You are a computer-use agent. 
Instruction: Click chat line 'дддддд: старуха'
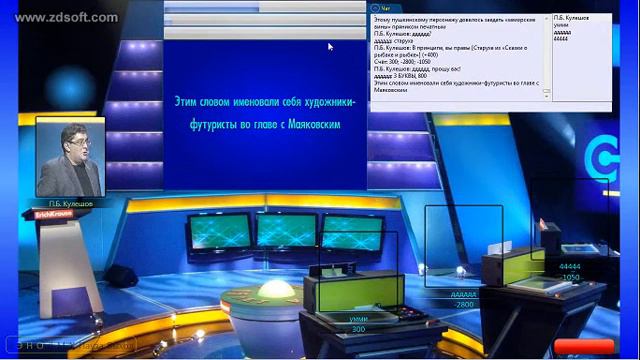point(393,41)
